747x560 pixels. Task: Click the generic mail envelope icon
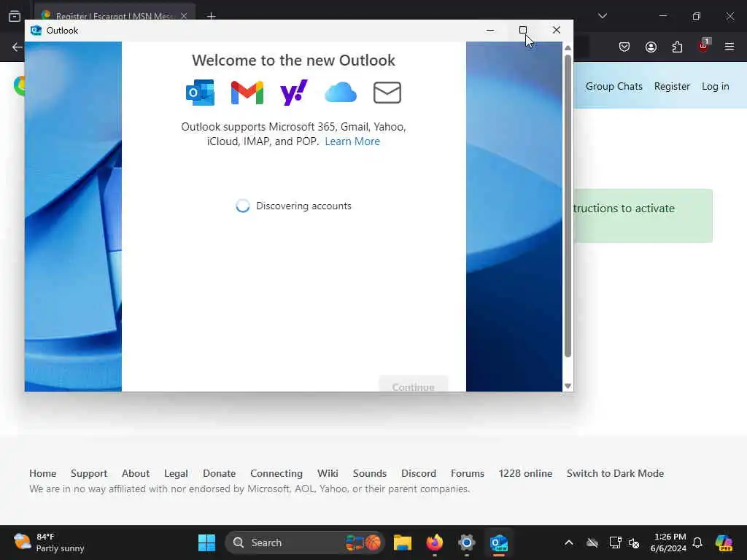point(387,93)
